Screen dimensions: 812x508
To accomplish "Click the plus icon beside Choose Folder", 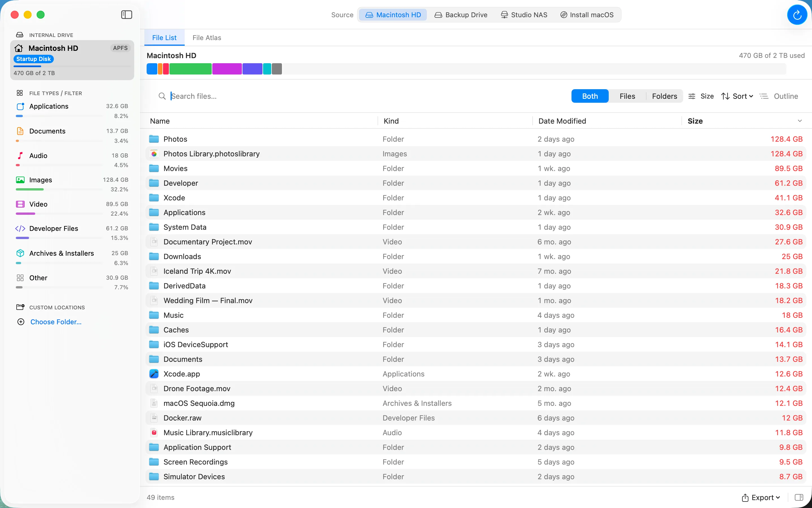I will click(x=21, y=322).
